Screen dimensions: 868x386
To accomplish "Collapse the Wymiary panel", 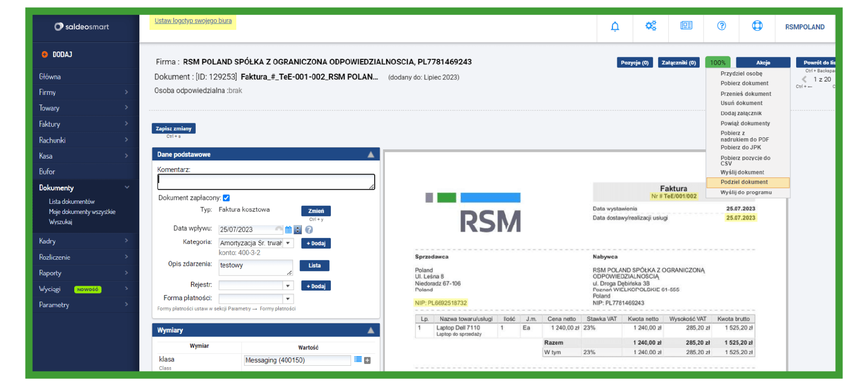I will (x=371, y=331).
